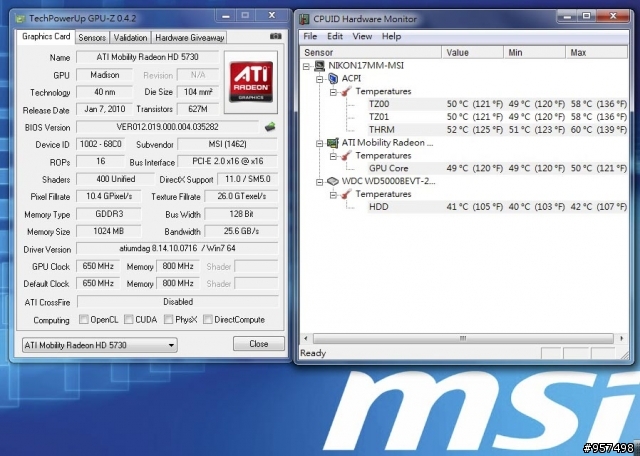Enable the DirectCompute checkbox

tap(208, 319)
